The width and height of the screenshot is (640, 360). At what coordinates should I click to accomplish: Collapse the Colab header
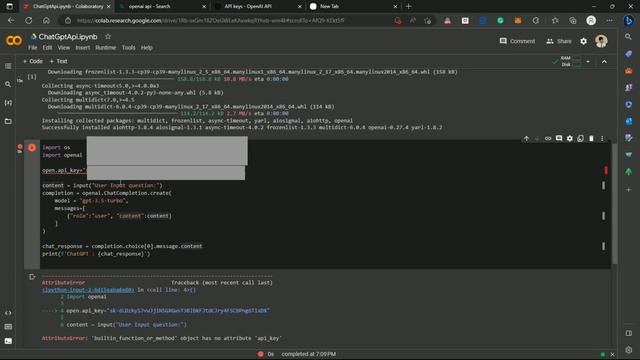click(x=604, y=62)
